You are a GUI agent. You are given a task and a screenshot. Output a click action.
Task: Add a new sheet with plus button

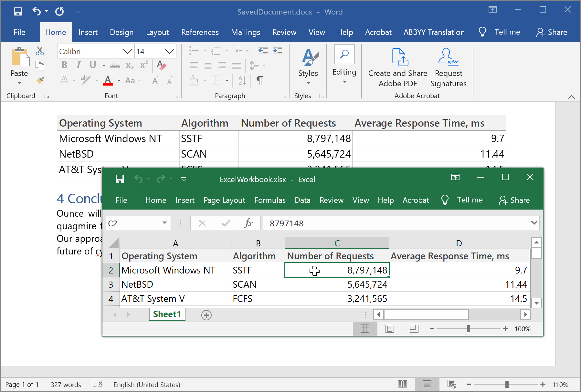pyautogui.click(x=206, y=315)
